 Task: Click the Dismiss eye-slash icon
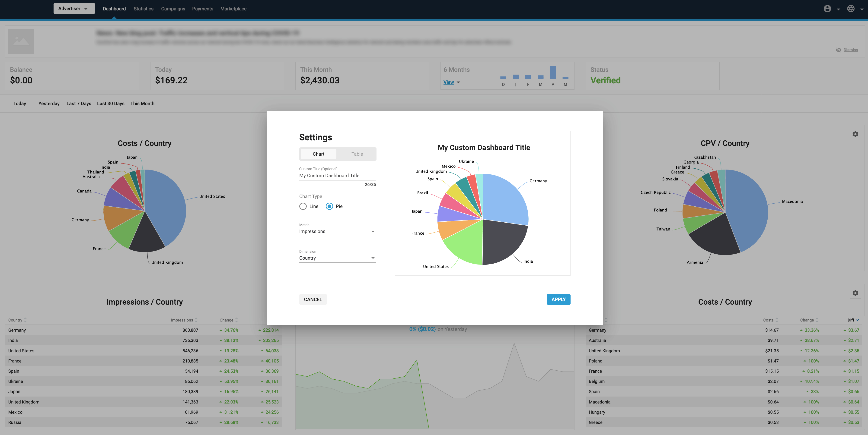[838, 50]
